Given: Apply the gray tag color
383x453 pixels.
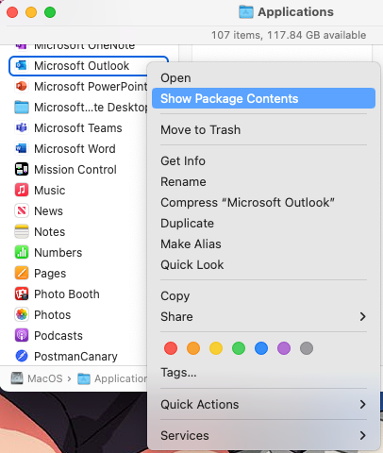Looking at the screenshot, I should (306, 348).
